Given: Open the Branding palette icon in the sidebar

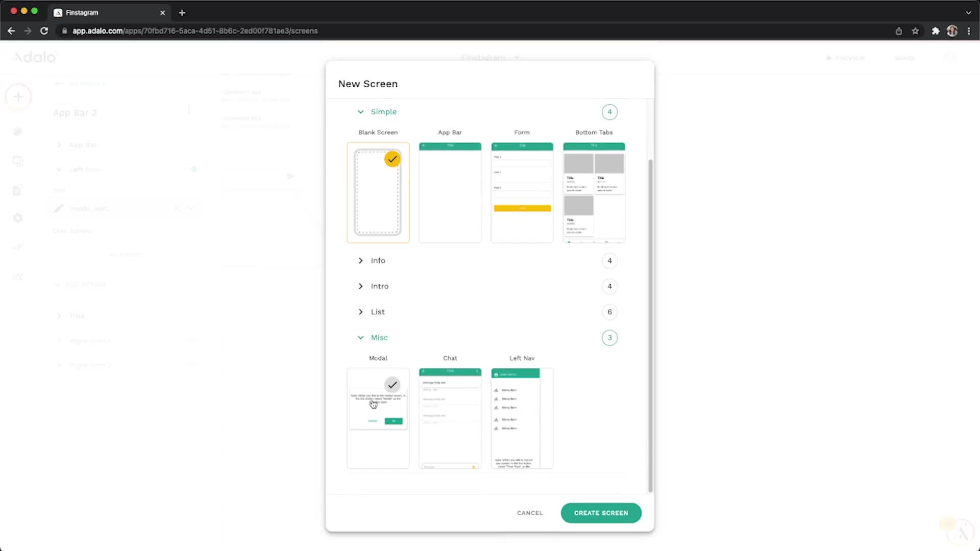Looking at the screenshot, I should (x=18, y=132).
